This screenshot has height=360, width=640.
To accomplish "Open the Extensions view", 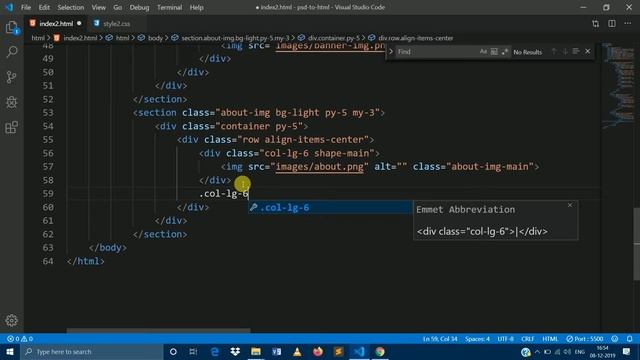I will [12, 127].
